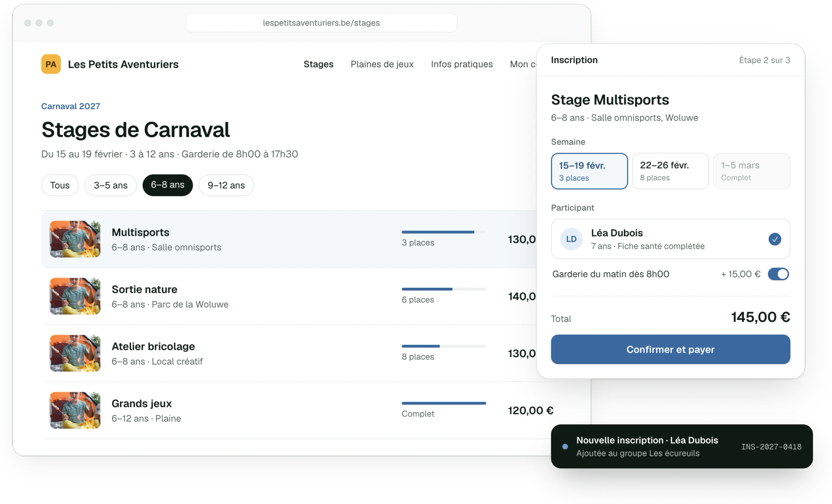
Task: Filter stages by 9–12 ans
Action: coord(226,185)
